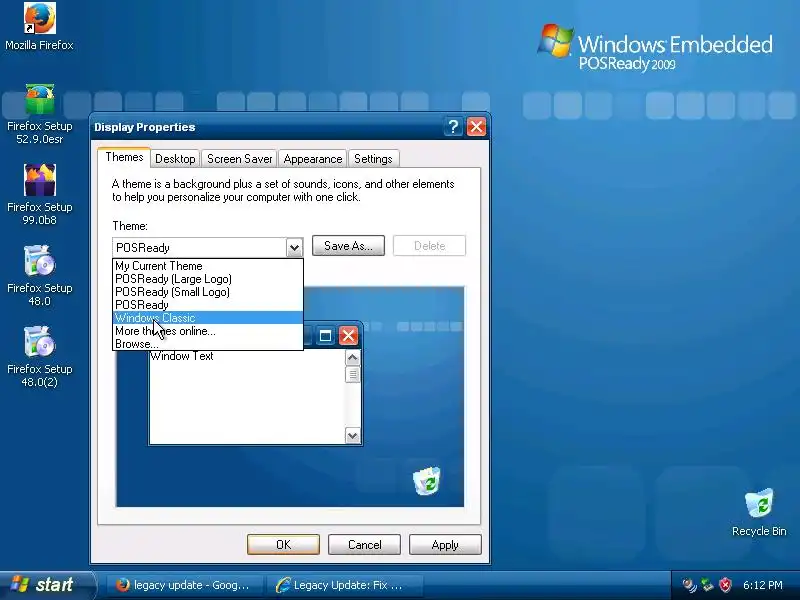Click the OK button
Screen dimensions: 800x600
pos(284,545)
